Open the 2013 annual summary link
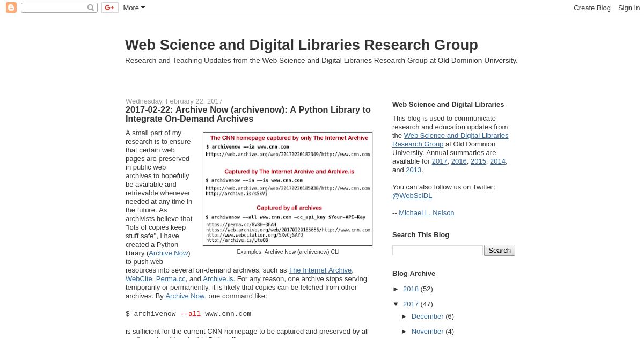The image size is (644, 338). [413, 170]
